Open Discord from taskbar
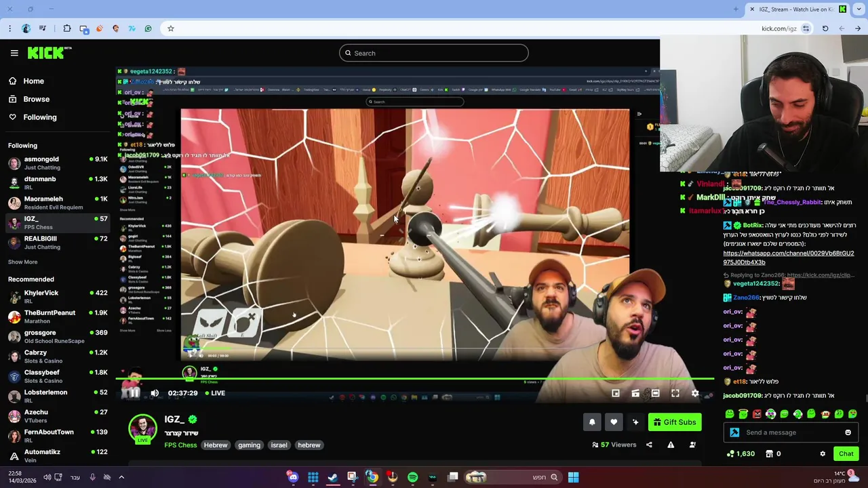Screen dimensions: 868x488 coord(293,477)
